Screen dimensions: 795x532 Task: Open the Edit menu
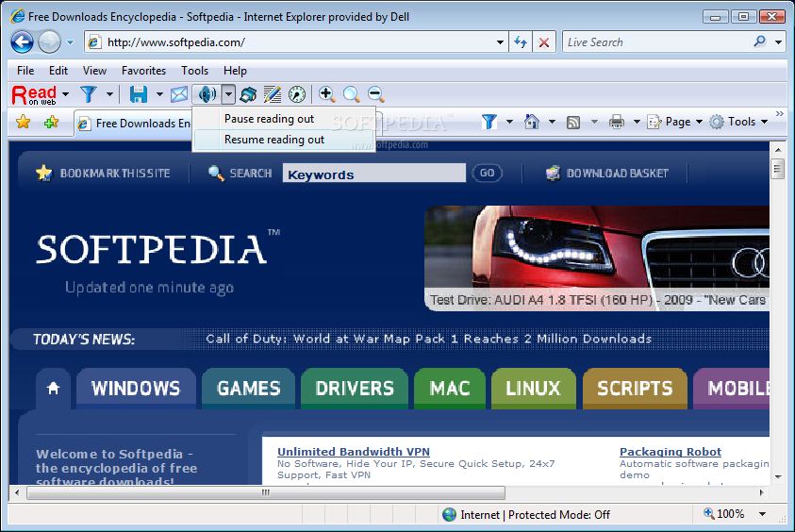(x=58, y=71)
